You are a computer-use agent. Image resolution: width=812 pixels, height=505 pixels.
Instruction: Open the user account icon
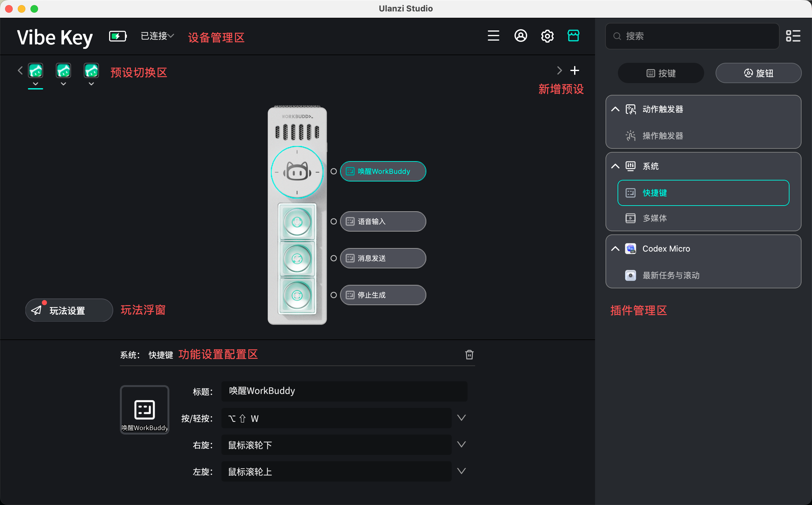[521, 36]
